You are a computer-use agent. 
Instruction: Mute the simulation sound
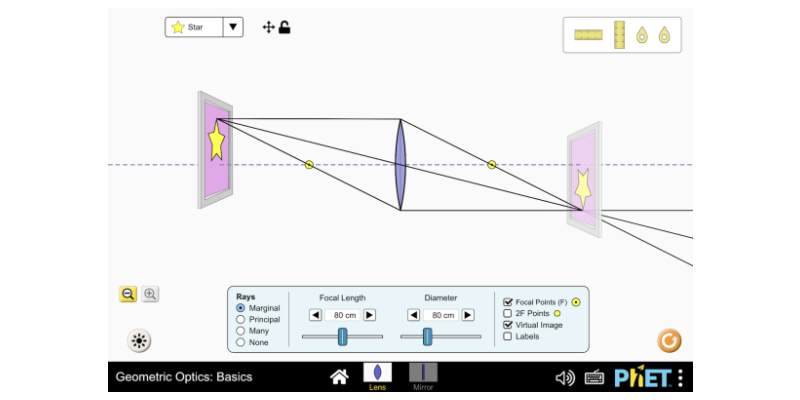[x=565, y=377]
